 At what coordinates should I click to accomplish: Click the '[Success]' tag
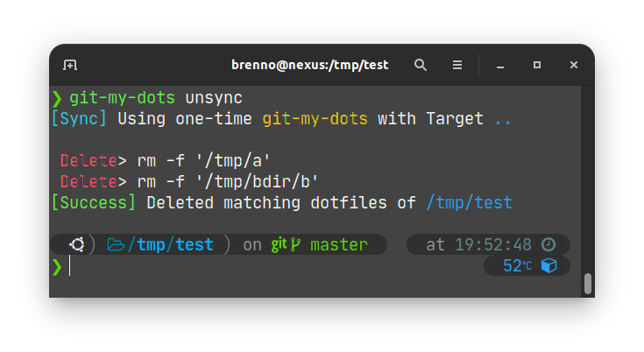[94, 202]
